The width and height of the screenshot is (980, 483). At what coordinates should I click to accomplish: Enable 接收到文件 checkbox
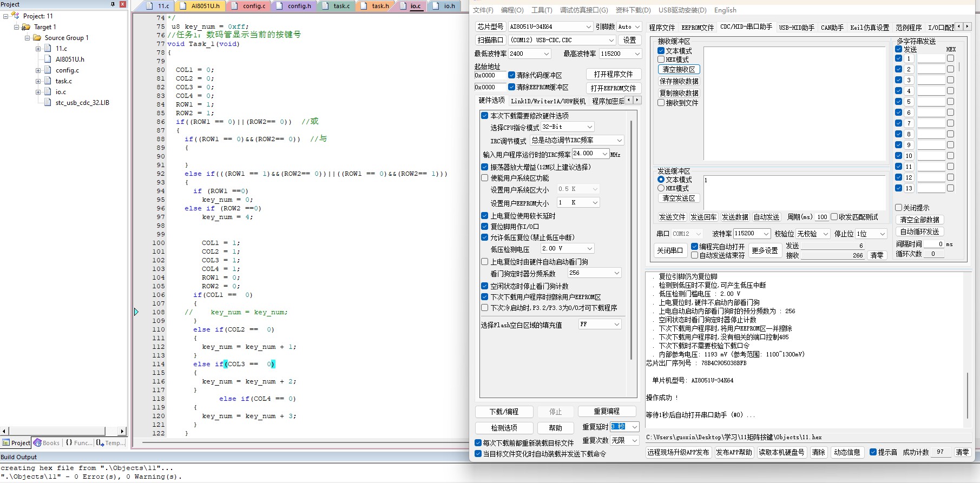pyautogui.click(x=661, y=103)
